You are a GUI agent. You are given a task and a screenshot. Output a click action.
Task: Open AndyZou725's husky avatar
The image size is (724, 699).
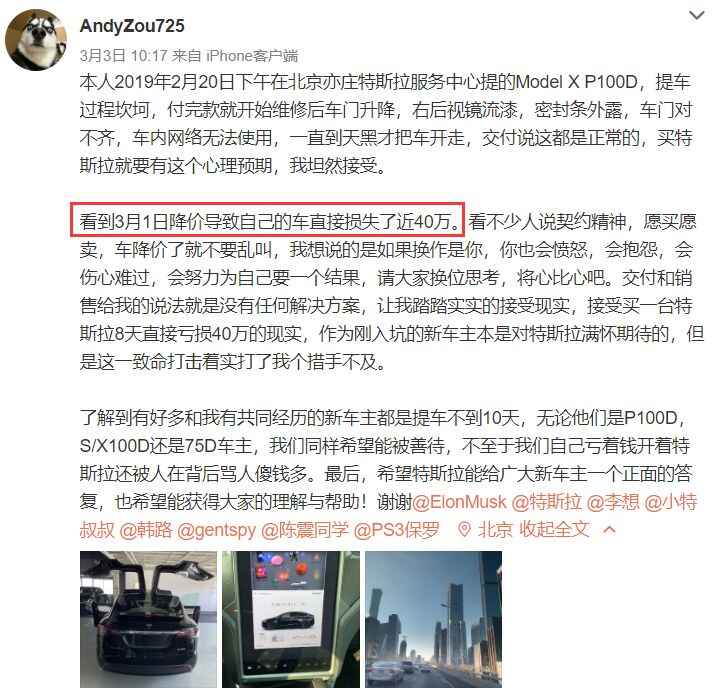pos(36,40)
